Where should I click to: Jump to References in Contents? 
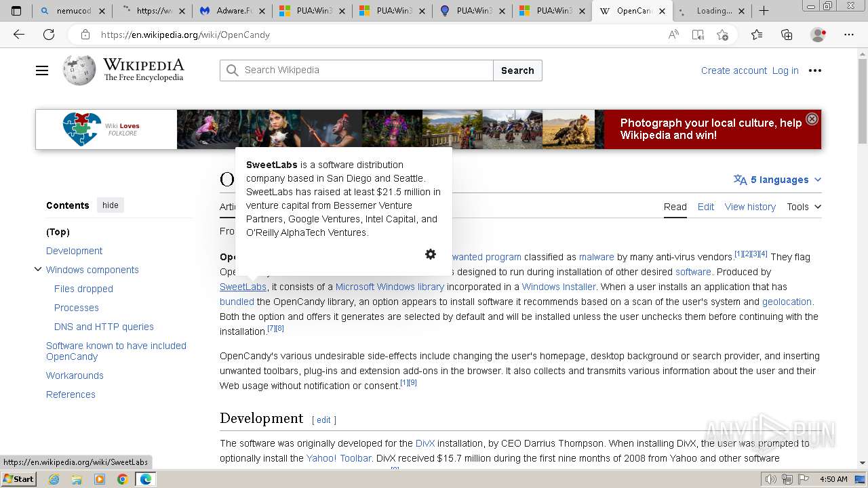pyautogui.click(x=71, y=394)
